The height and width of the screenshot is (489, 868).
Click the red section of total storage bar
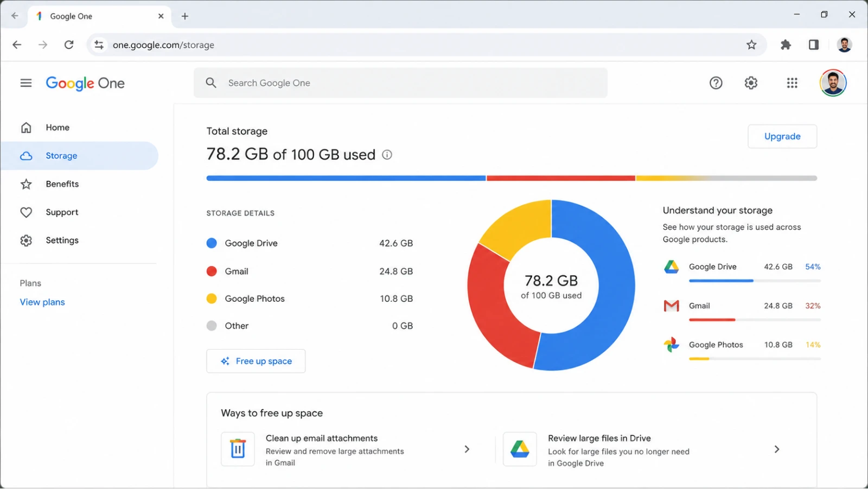(561, 178)
